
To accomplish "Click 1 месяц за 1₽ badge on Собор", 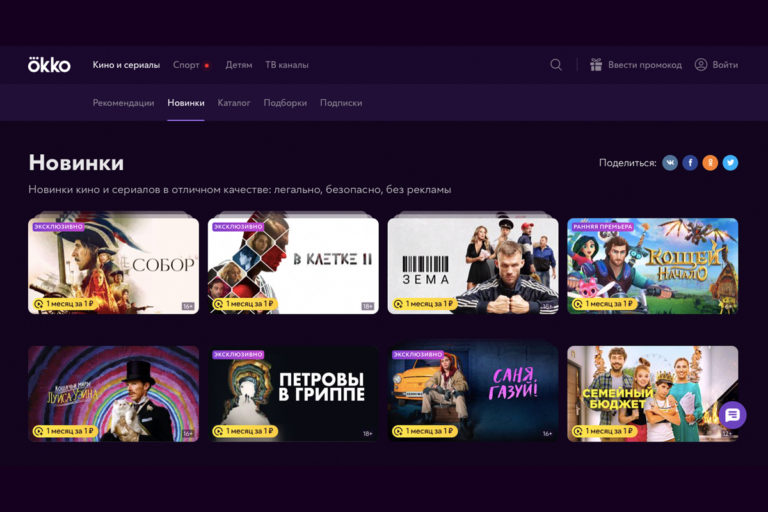I will pyautogui.click(x=65, y=304).
